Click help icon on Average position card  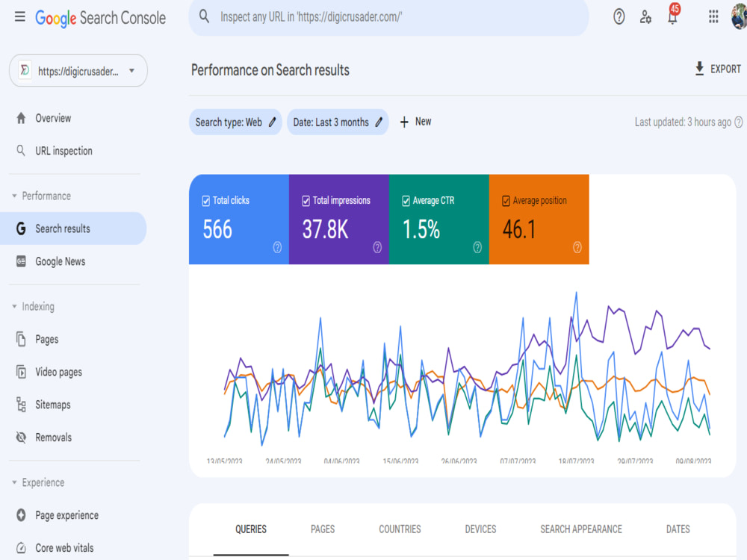(x=577, y=247)
